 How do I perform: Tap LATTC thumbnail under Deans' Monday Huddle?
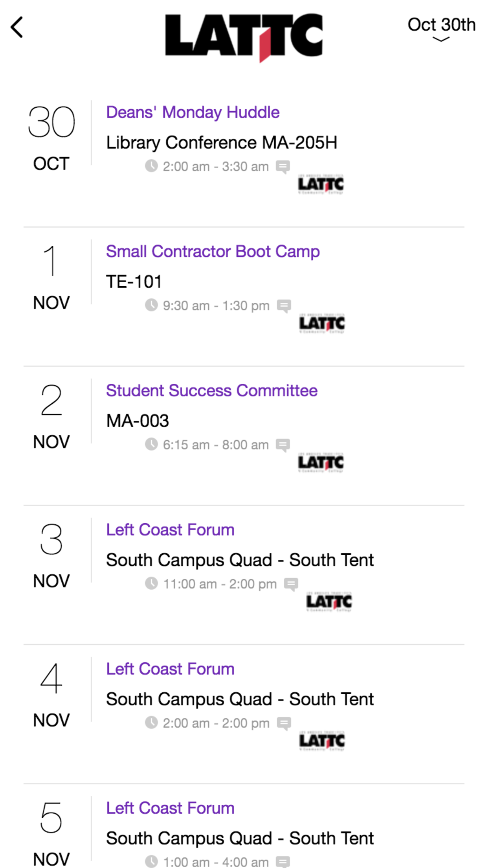[321, 184]
